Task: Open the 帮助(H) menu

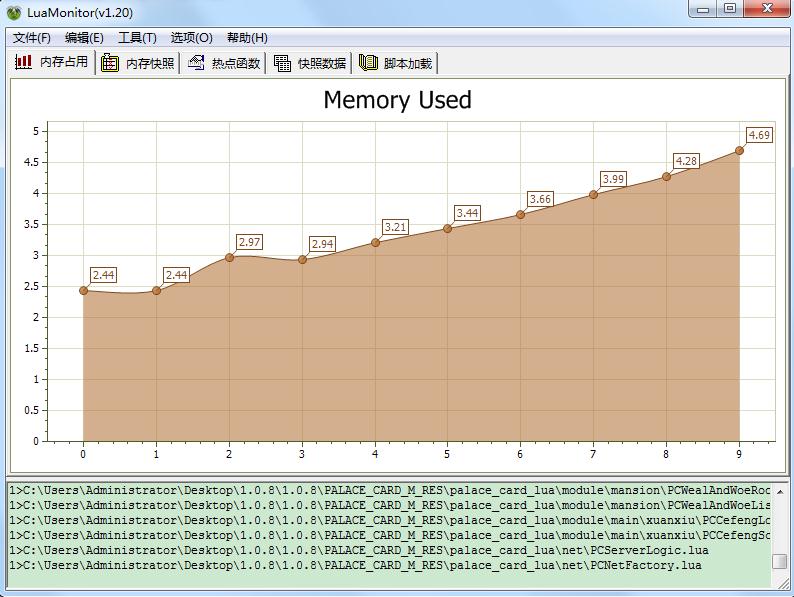Action: click(247, 38)
